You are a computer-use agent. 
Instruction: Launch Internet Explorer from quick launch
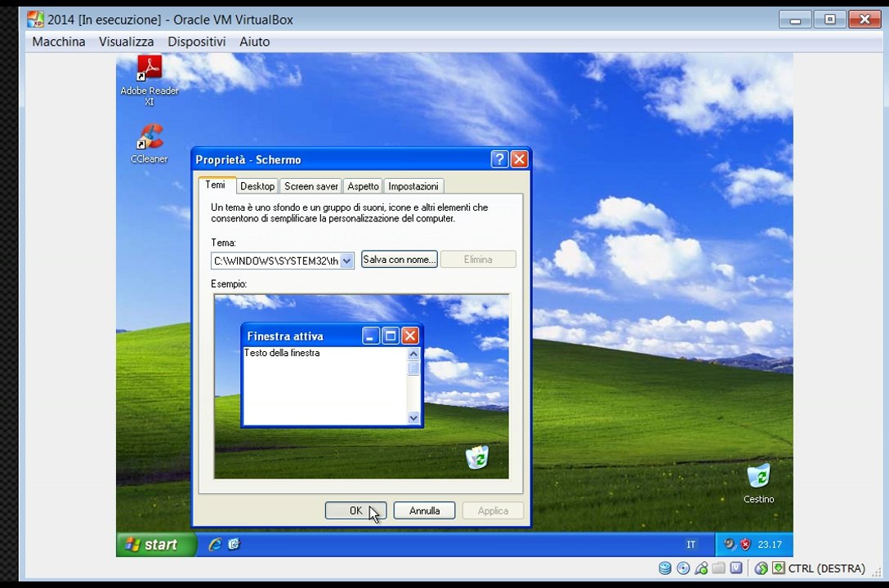pyautogui.click(x=215, y=545)
